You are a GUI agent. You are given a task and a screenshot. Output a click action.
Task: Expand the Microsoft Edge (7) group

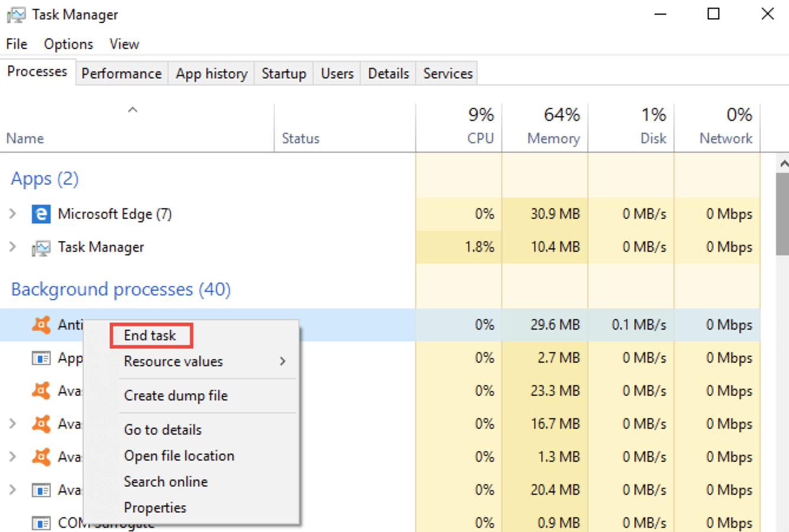[x=12, y=214]
